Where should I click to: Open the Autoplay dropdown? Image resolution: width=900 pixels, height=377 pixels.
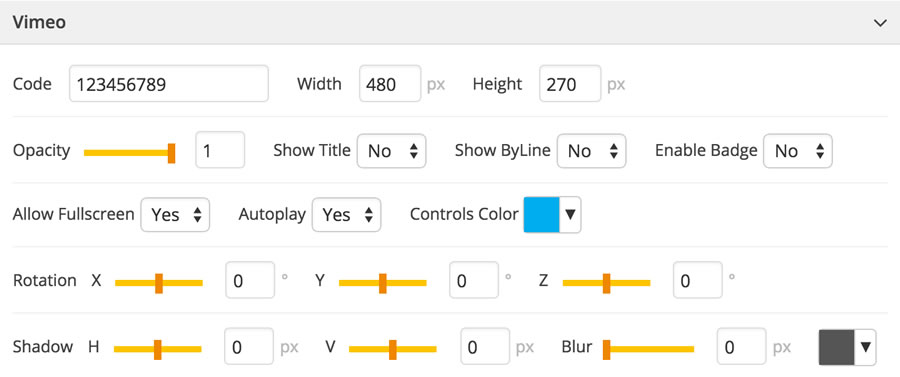tap(346, 215)
